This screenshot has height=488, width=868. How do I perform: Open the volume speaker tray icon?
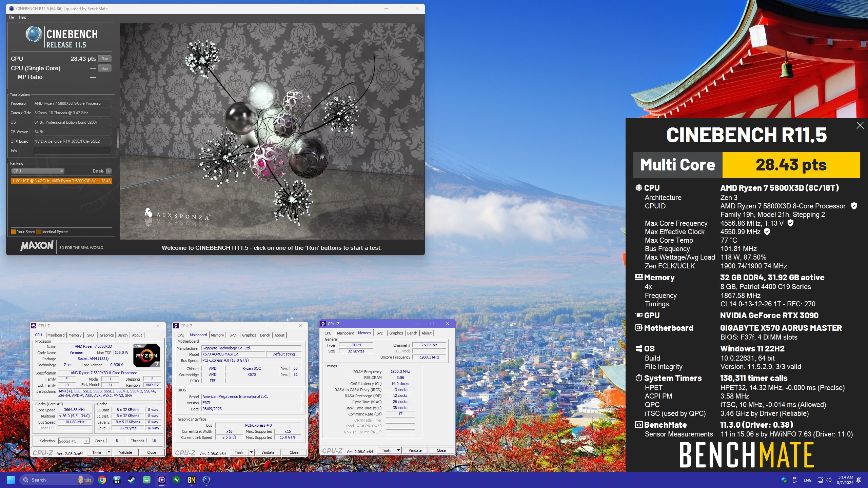click(829, 480)
